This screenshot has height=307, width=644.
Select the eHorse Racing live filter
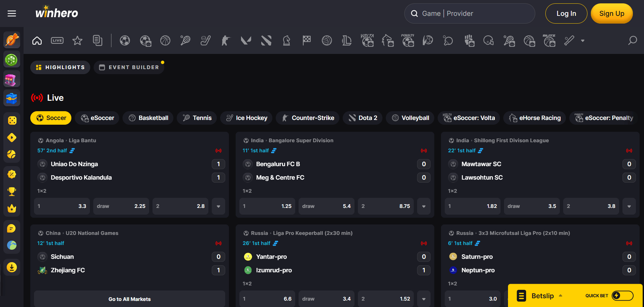[535, 118]
